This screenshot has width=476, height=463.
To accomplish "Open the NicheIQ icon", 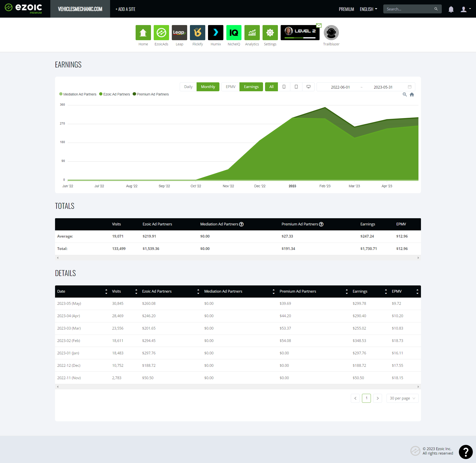I will pos(234,32).
